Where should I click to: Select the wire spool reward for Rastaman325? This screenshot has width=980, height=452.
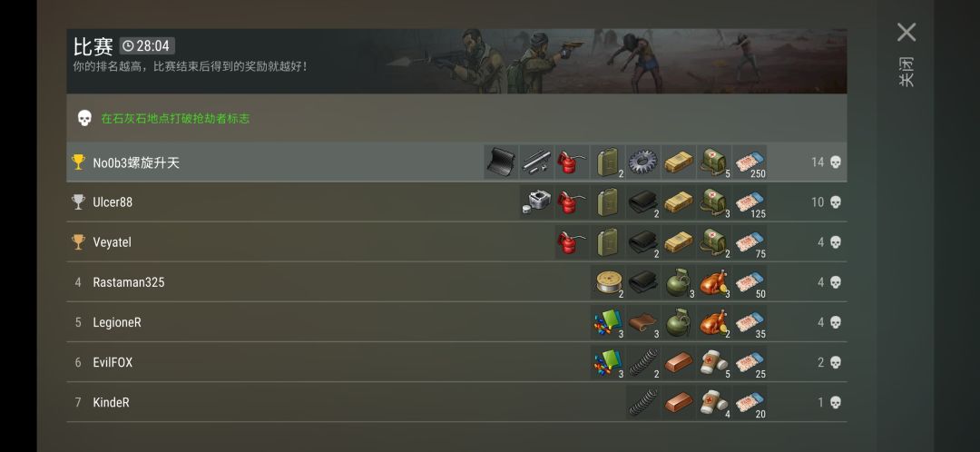(x=607, y=282)
